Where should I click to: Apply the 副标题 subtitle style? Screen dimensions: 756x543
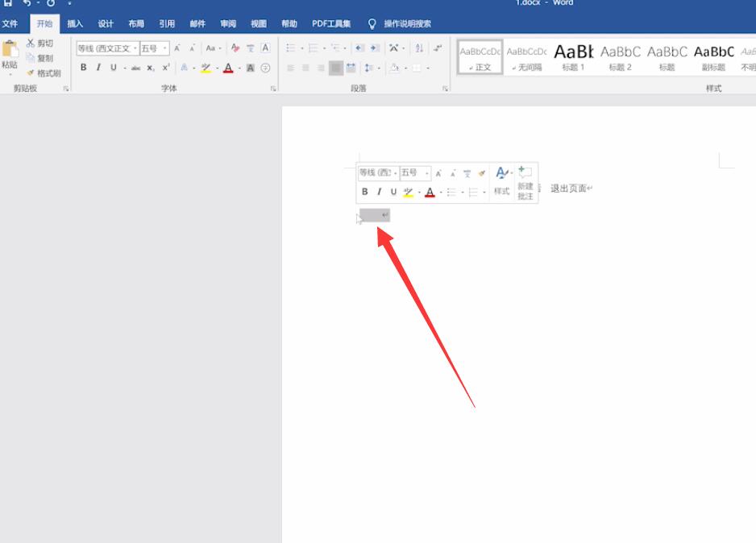tap(713, 57)
